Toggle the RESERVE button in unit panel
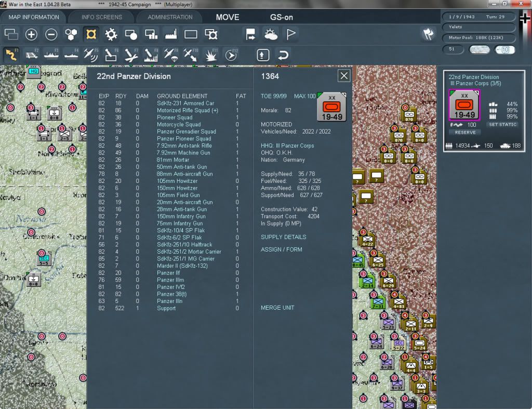 [x=465, y=133]
